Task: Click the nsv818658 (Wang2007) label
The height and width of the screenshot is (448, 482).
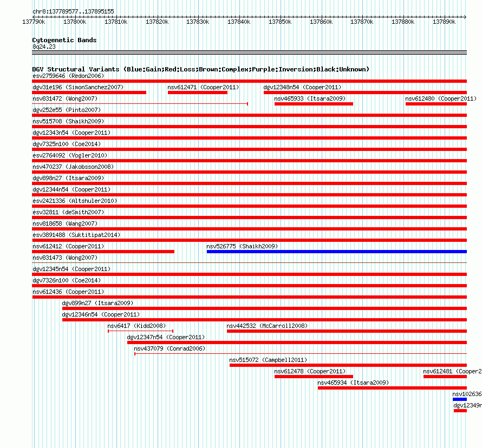Action: pyautogui.click(x=65, y=223)
